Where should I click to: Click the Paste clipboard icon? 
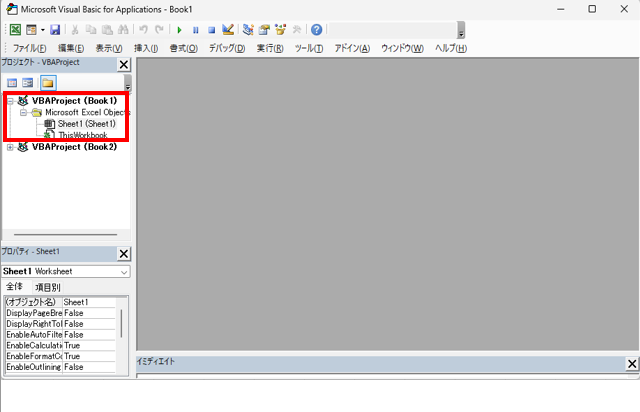(x=107, y=30)
